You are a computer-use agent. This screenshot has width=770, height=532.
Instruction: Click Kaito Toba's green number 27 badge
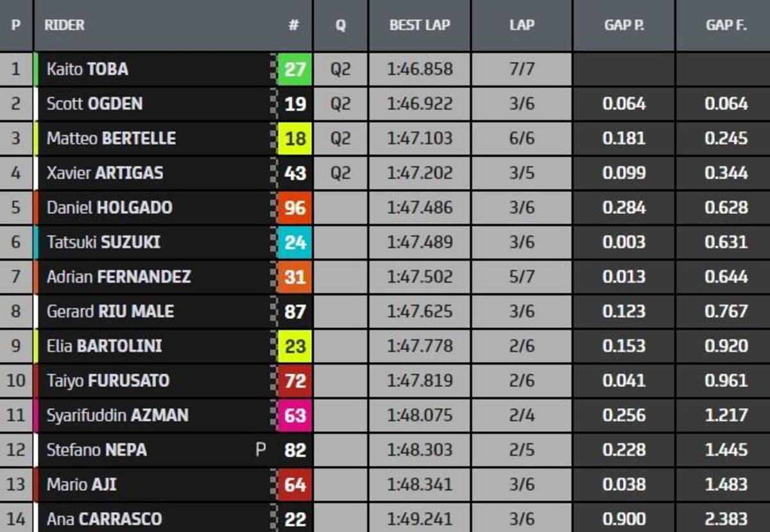[295, 69]
